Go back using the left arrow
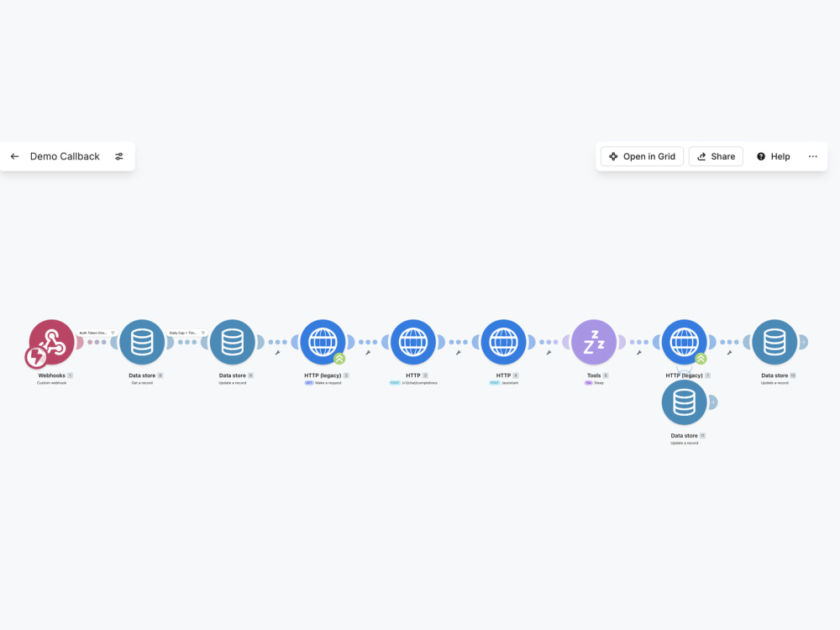 point(15,156)
